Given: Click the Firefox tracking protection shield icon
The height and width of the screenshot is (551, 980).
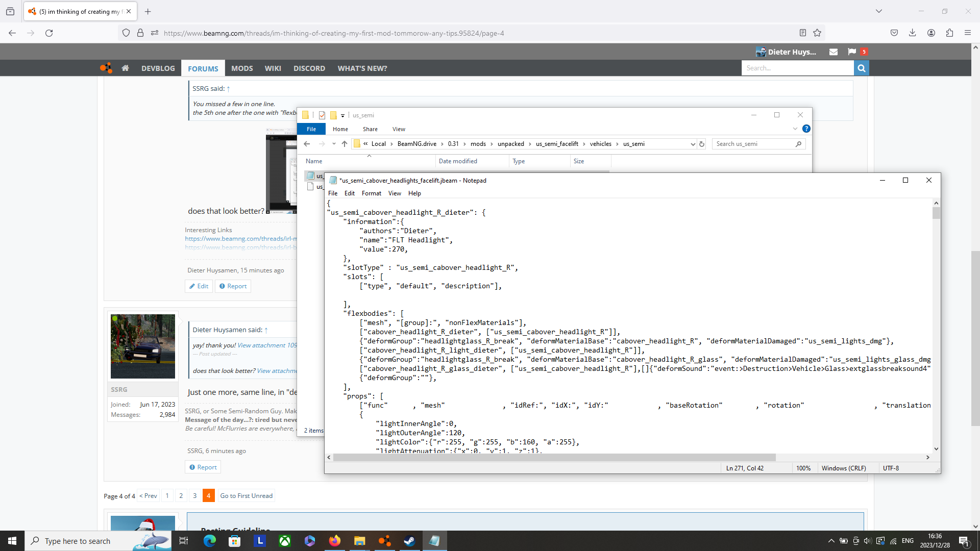Looking at the screenshot, I should click(x=126, y=33).
